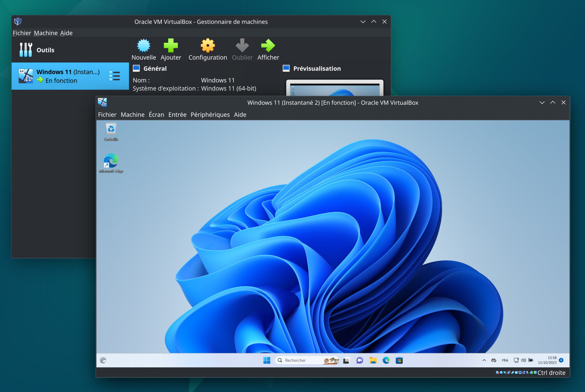The image size is (585, 392).
Task: Open Configuration for the selected machine
Action: (x=207, y=50)
